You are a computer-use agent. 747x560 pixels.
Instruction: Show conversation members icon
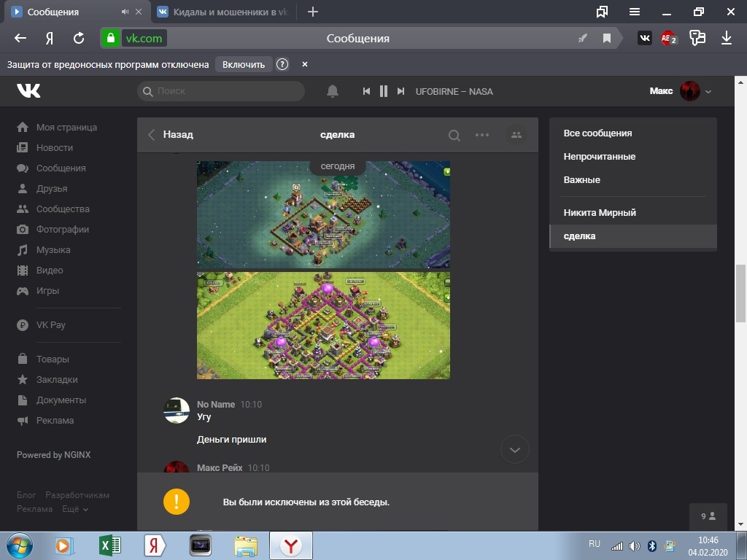pyautogui.click(x=516, y=135)
